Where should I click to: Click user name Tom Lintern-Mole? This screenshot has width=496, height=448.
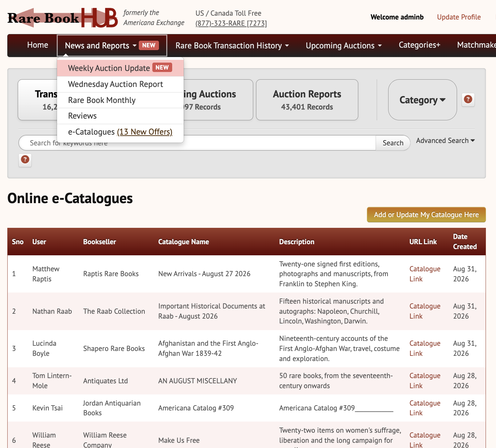[x=52, y=381]
